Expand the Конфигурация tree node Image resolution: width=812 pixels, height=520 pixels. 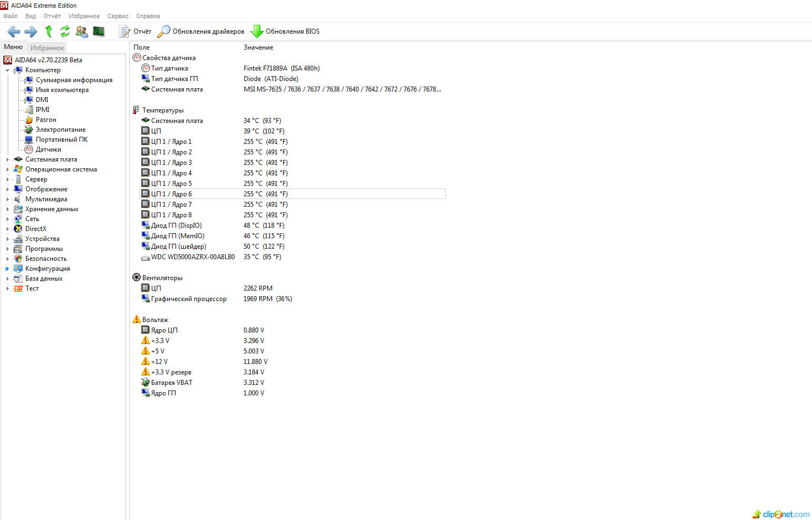tap(8, 269)
